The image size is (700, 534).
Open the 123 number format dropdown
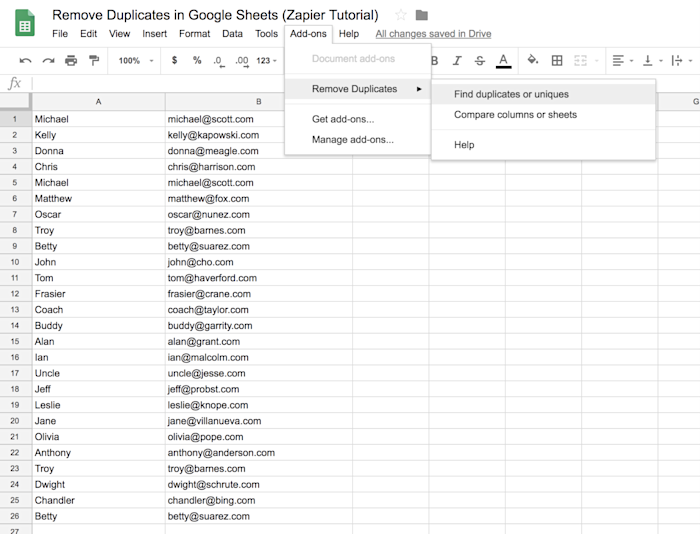coord(266,60)
